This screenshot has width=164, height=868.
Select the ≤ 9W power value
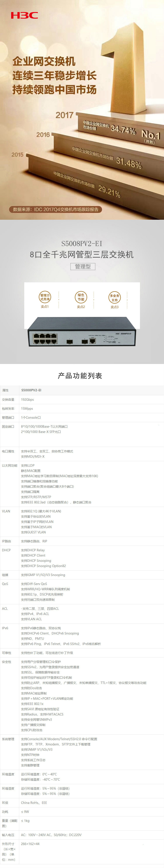point(25,812)
